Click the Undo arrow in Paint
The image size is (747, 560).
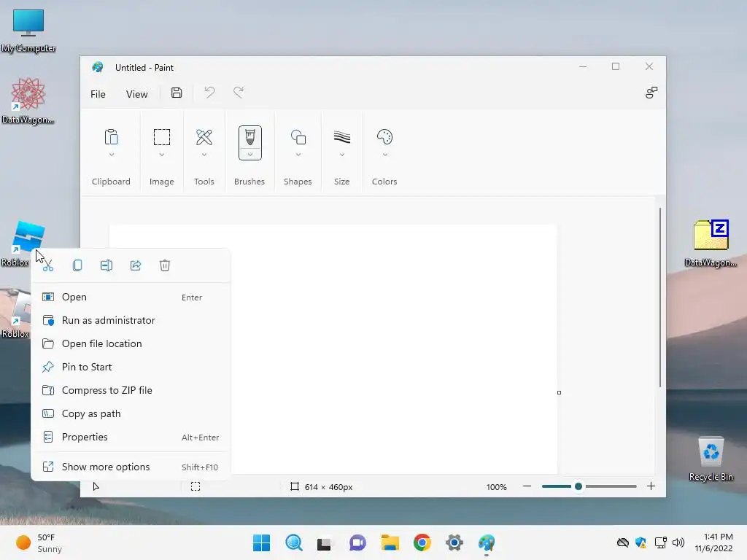pyautogui.click(x=209, y=93)
